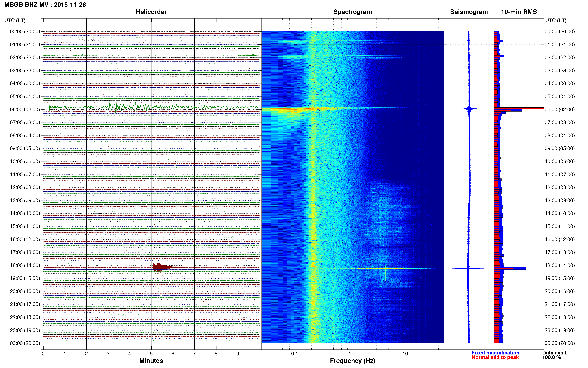Click the RMS peak bar near 18:10
Screen dimensions: 588x368
[510, 269]
